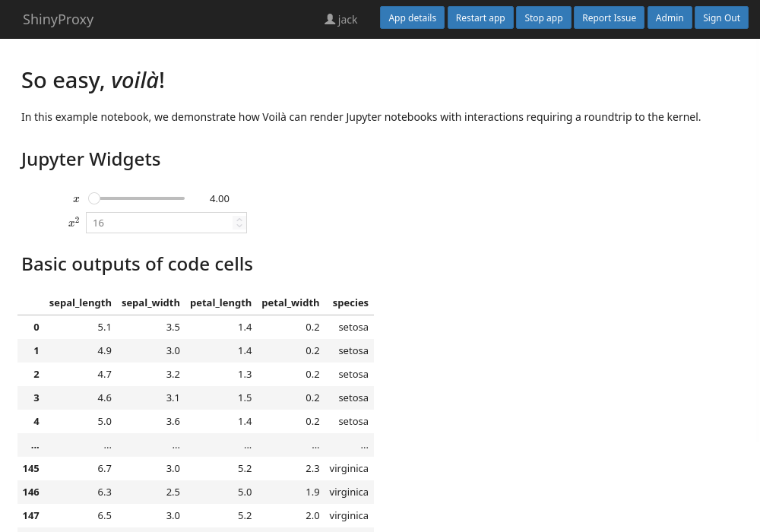Click the petal_width column header

tap(290, 302)
